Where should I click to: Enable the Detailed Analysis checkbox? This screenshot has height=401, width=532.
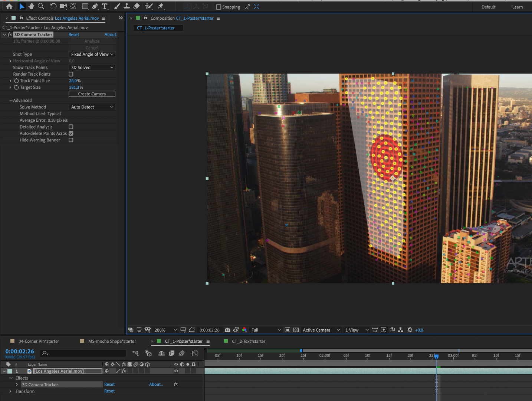[x=71, y=127]
